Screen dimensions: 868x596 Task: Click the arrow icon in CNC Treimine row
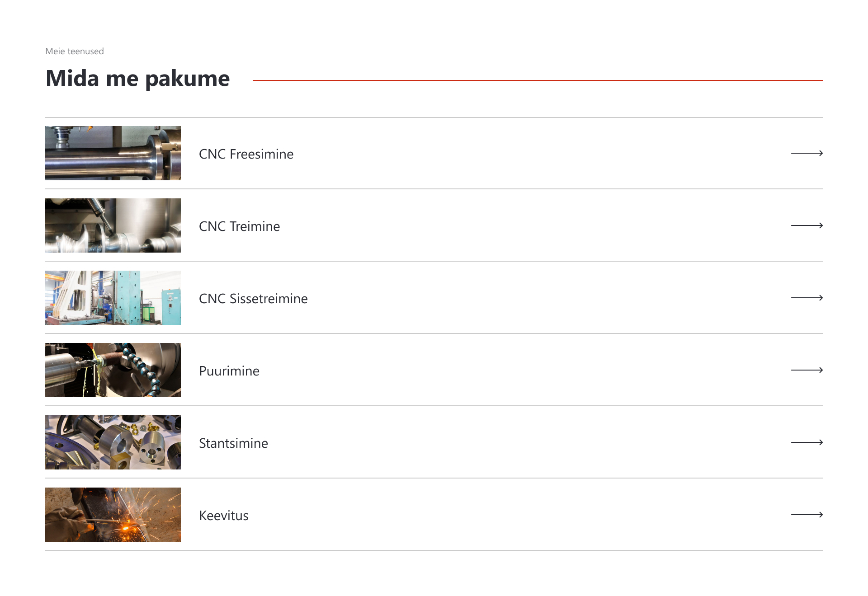click(x=807, y=225)
